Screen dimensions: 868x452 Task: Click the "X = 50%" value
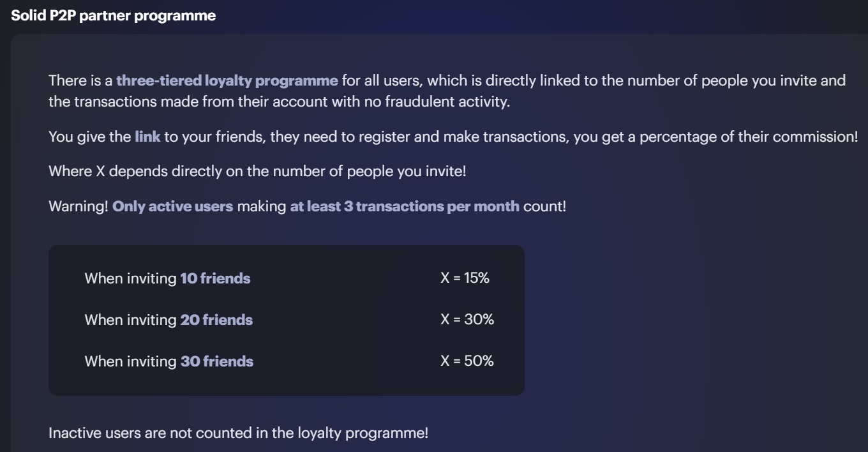467,361
